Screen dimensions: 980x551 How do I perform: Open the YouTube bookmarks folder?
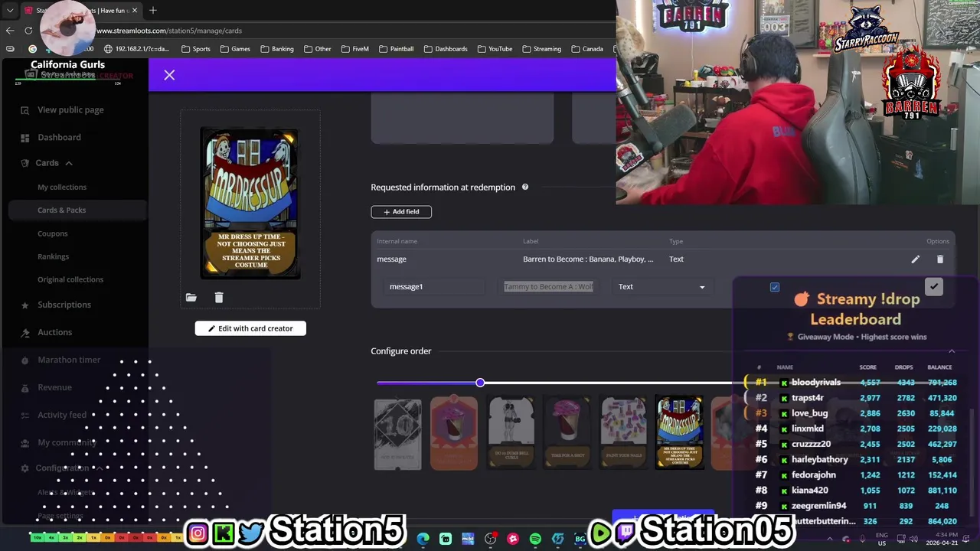(x=495, y=49)
